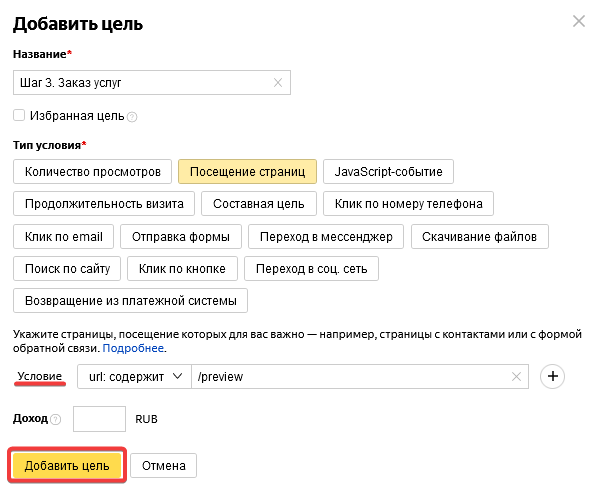This screenshot has height=489, width=598.
Task: Close the Добавить цель dialog
Action: pyautogui.click(x=579, y=21)
